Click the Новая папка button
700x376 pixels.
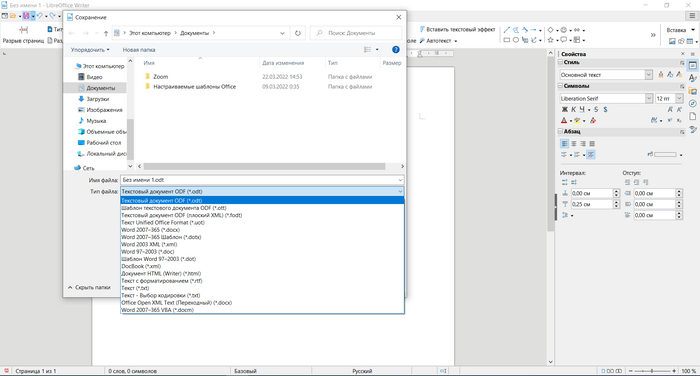click(x=139, y=50)
